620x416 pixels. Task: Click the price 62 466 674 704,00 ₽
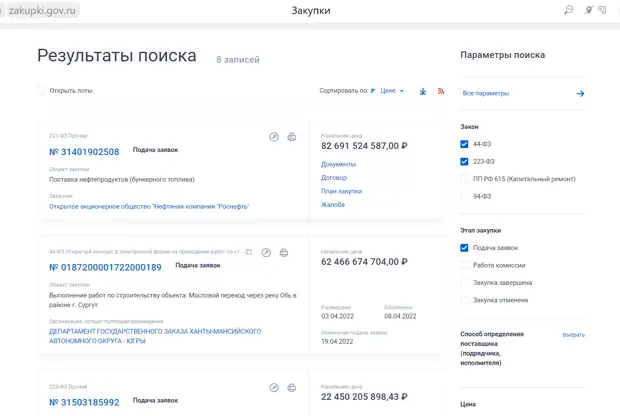tap(364, 262)
